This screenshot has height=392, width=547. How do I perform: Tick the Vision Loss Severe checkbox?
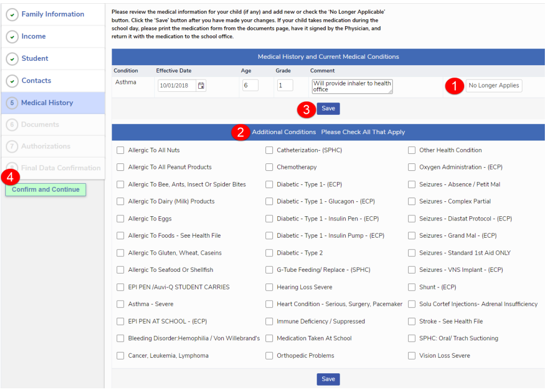pos(412,356)
